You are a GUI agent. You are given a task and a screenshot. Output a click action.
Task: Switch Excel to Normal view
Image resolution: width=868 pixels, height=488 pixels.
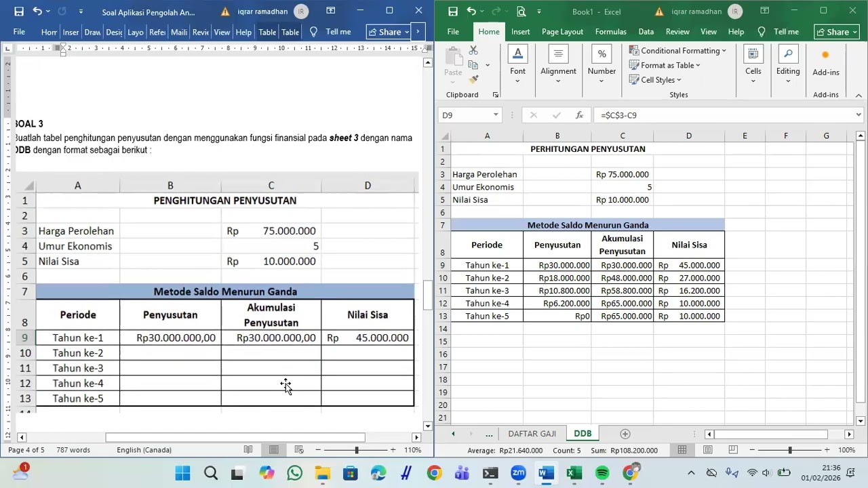tap(682, 450)
